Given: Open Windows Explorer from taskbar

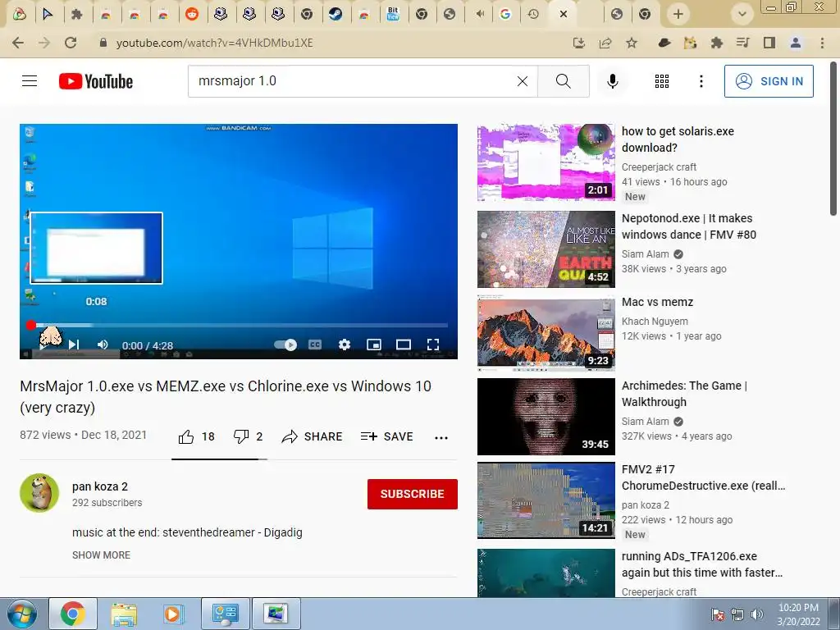Looking at the screenshot, I should coord(124,614).
